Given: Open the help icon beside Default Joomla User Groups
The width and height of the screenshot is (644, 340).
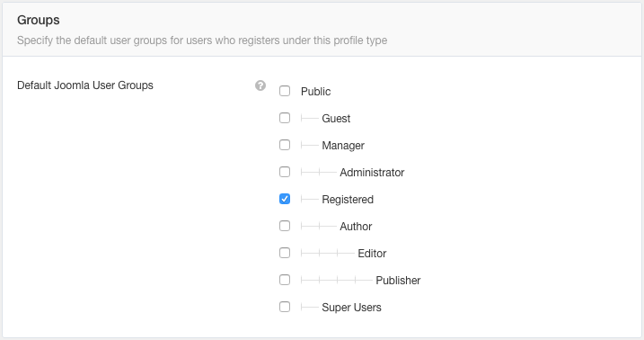Looking at the screenshot, I should 260,85.
